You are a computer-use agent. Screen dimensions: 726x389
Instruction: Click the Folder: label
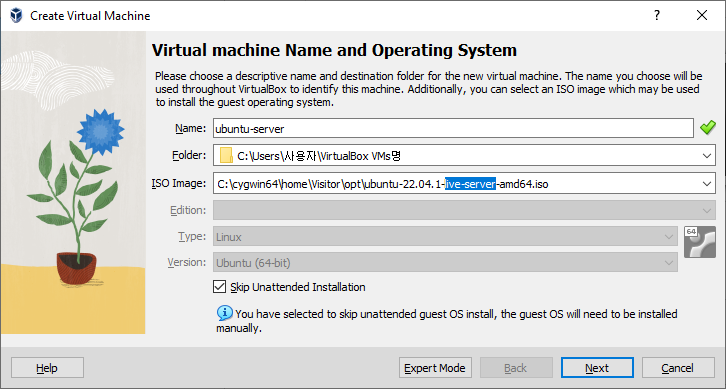tap(188, 155)
